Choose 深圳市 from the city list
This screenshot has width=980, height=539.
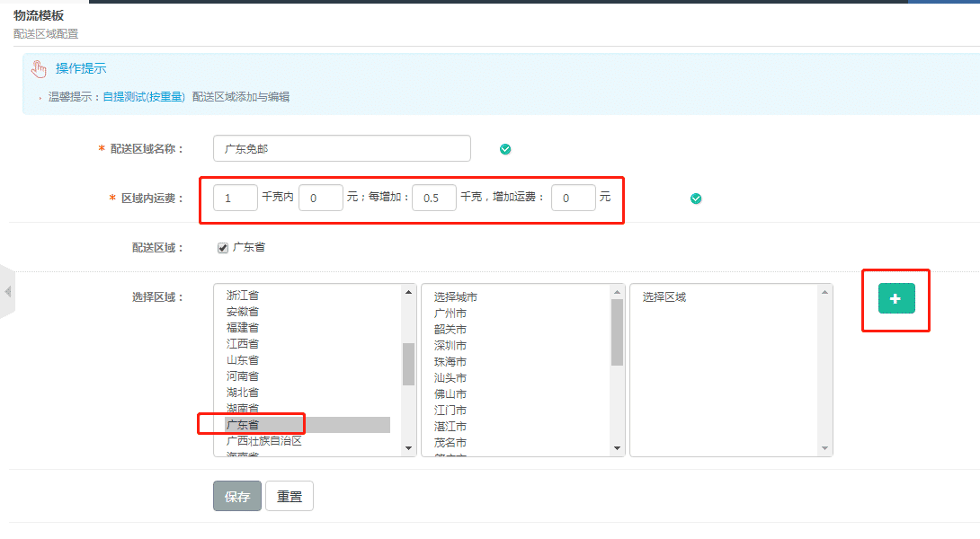[x=450, y=346]
